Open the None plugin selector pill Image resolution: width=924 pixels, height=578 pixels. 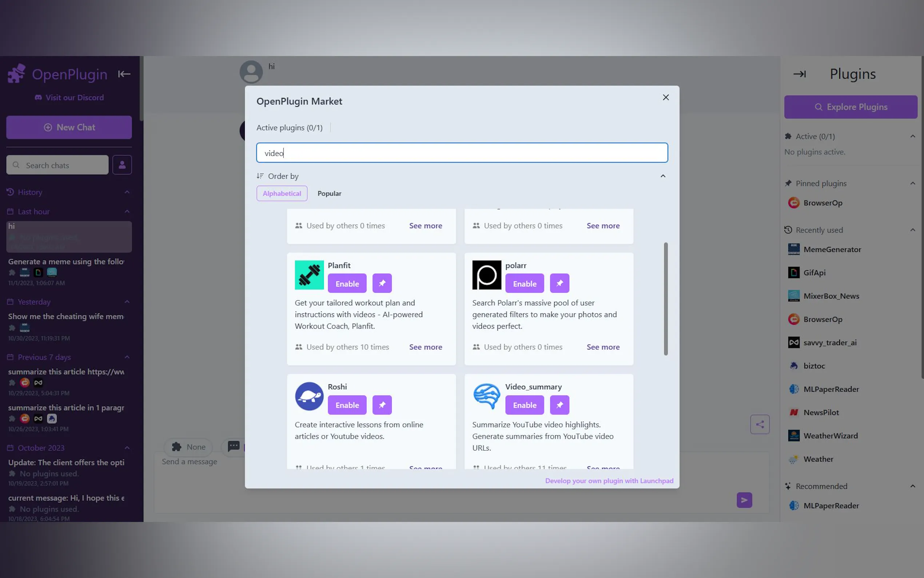coord(188,447)
